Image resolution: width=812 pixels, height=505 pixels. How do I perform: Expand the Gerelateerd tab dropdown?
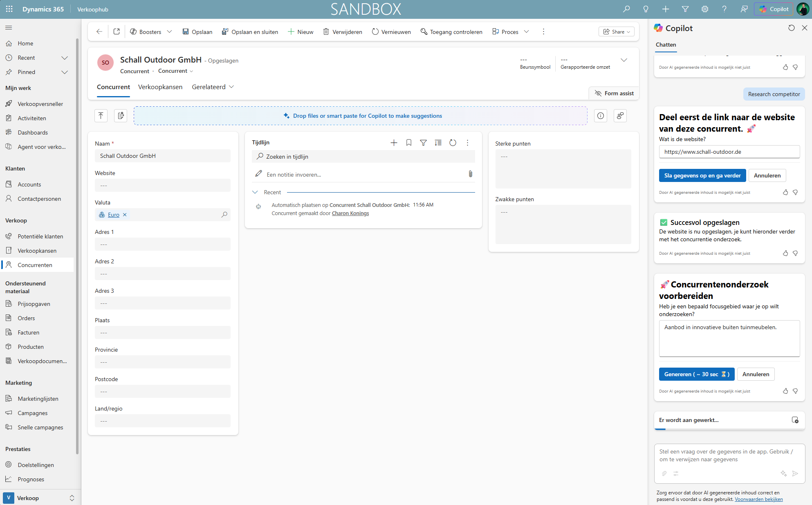(231, 87)
